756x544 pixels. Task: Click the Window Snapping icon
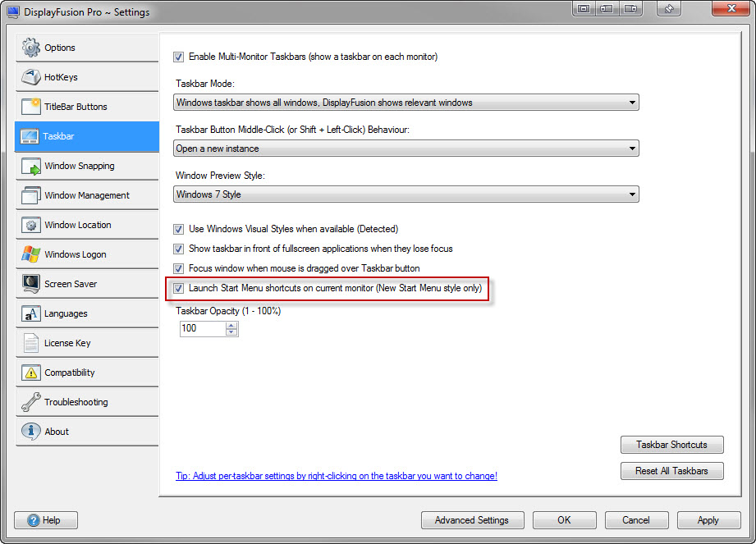tap(31, 166)
